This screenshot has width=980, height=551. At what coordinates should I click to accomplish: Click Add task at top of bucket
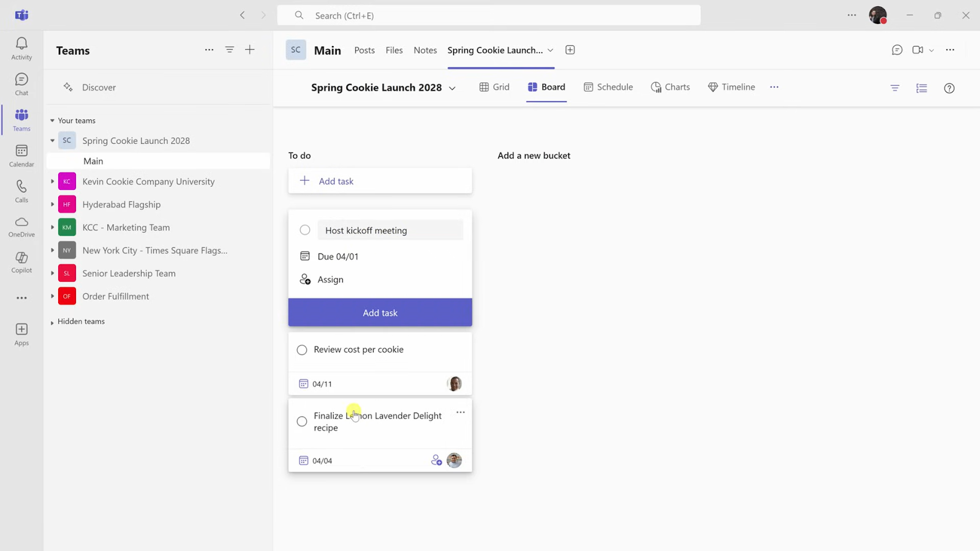pyautogui.click(x=380, y=181)
